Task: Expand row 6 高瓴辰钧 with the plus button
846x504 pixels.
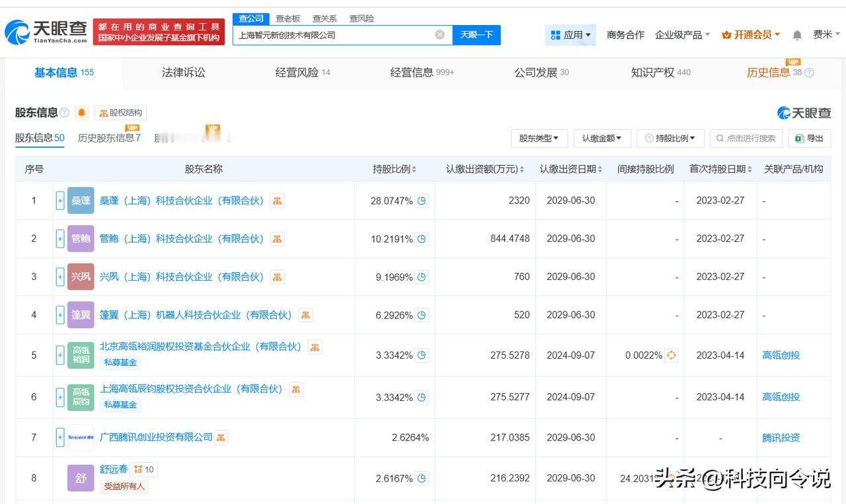Action: pos(60,397)
